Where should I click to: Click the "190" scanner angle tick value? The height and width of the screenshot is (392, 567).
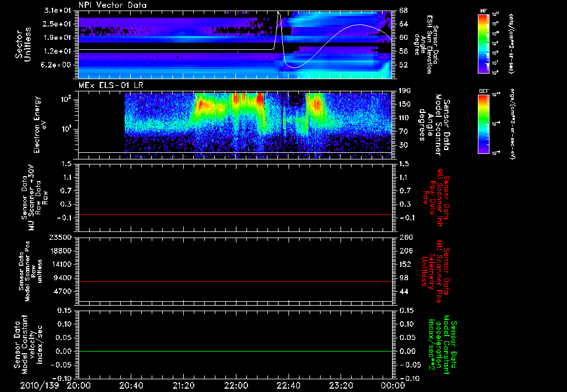click(406, 91)
